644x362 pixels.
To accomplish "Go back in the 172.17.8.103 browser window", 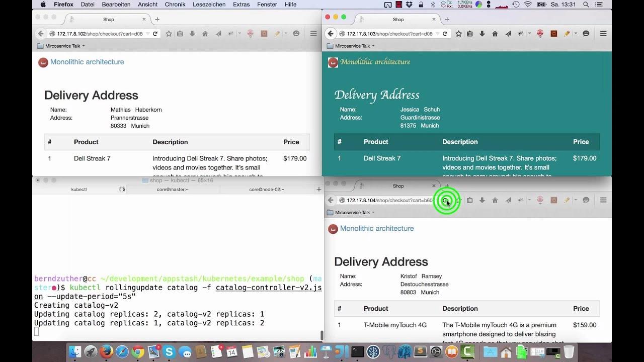I will tap(331, 34).
